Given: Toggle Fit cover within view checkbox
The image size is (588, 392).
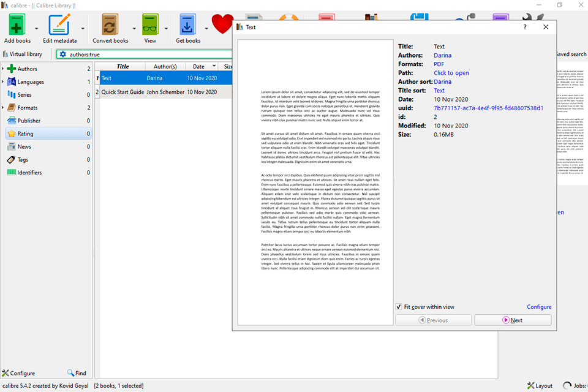Looking at the screenshot, I should pos(399,307).
